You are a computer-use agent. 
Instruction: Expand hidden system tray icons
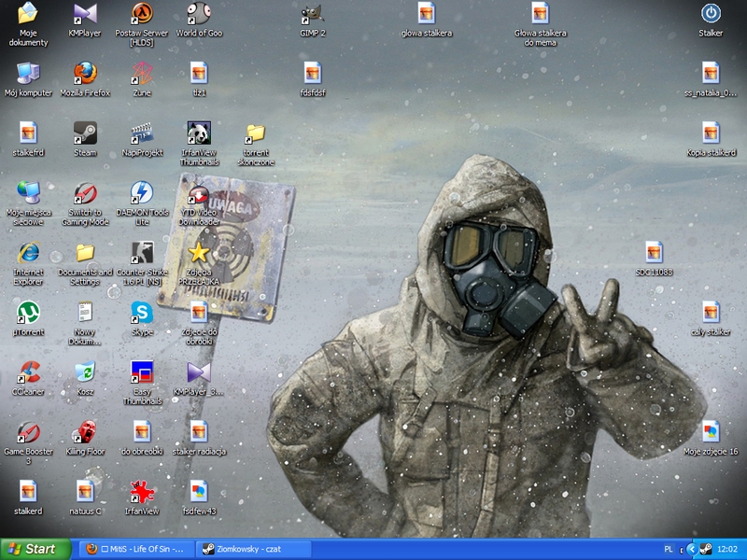(x=692, y=550)
